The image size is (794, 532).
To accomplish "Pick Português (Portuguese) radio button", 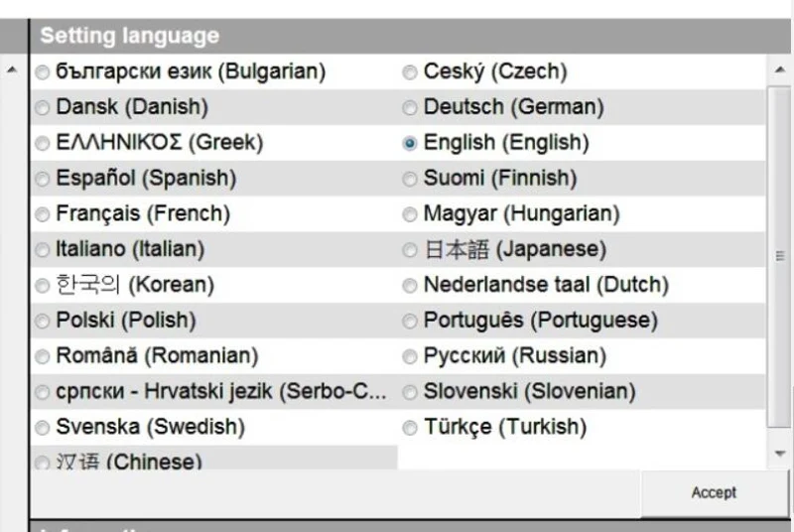I will point(410,321).
